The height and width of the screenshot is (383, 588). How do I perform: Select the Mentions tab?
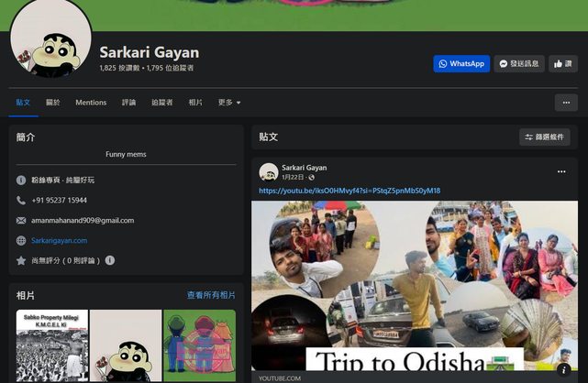91,103
